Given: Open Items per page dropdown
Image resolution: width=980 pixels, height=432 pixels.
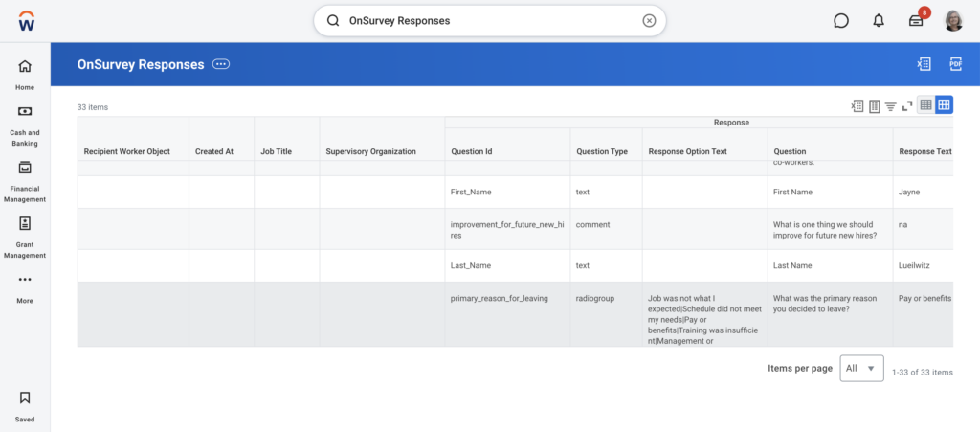Looking at the screenshot, I should click(861, 368).
